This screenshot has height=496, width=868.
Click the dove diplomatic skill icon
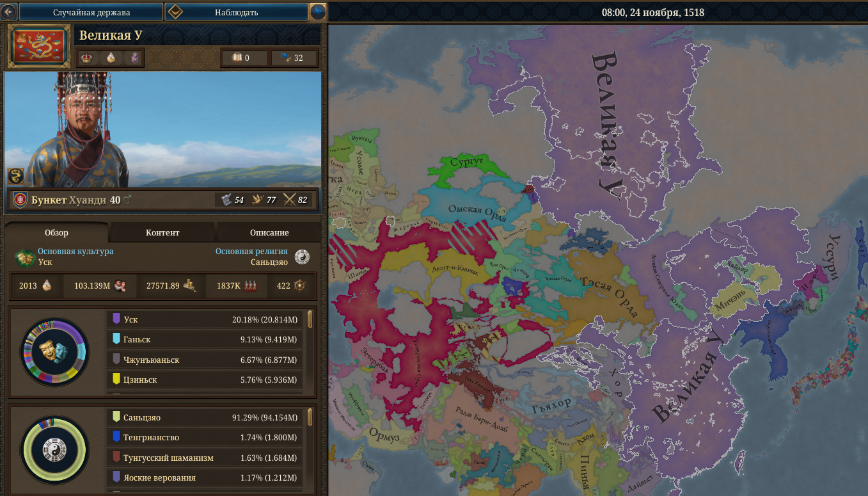click(x=257, y=200)
